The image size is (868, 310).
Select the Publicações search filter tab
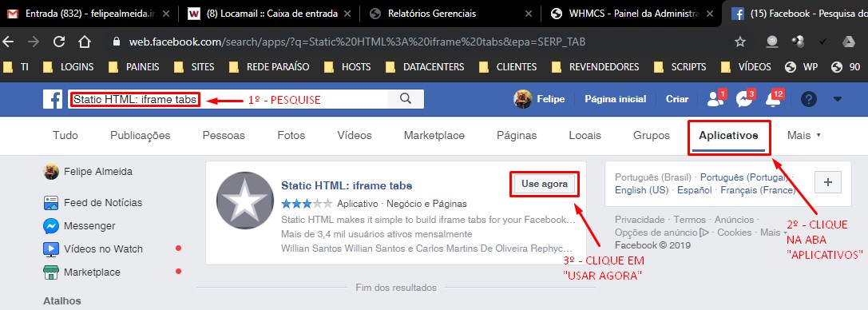(x=140, y=136)
